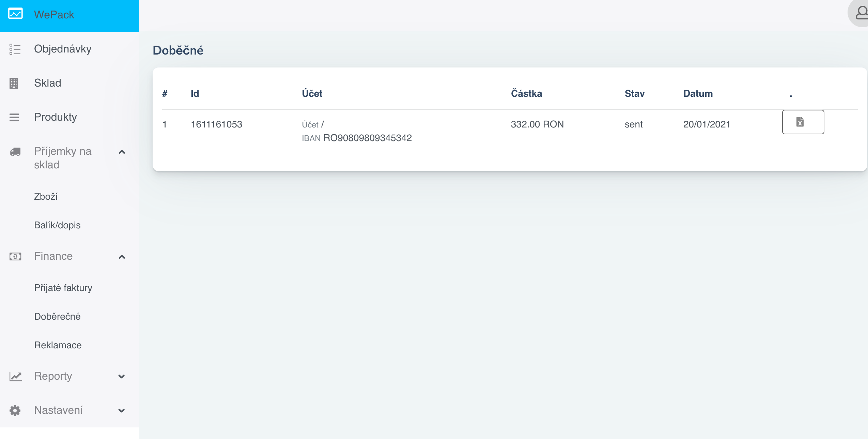The height and width of the screenshot is (439, 868).
Task: Click the Sklad building icon
Action: click(x=14, y=83)
